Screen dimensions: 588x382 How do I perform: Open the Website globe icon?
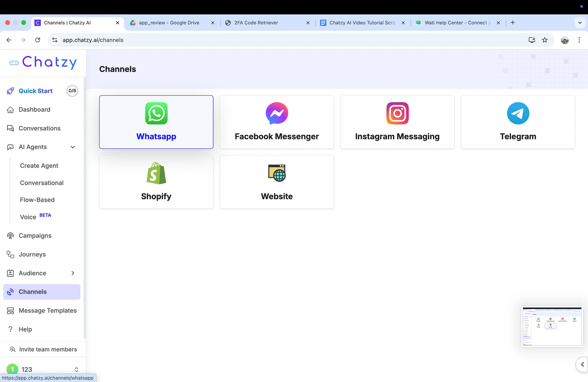(277, 173)
